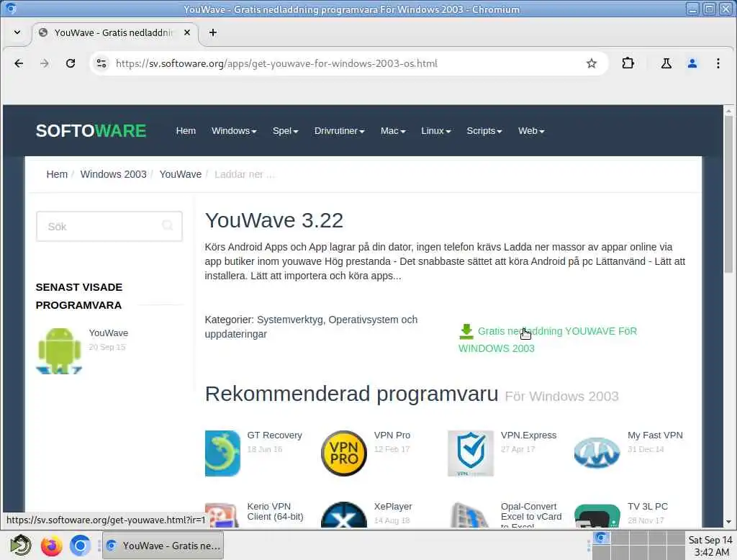Open the GT Recovery gecko icon
The width and height of the screenshot is (737, 560).
(x=223, y=453)
